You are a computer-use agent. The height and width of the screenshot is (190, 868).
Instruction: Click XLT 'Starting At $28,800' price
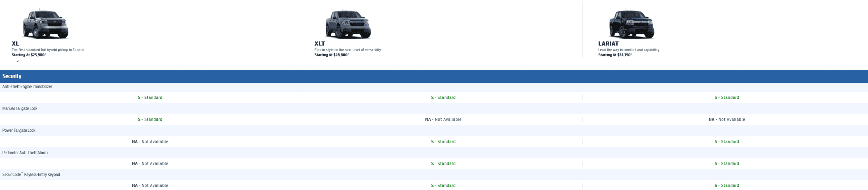pyautogui.click(x=332, y=55)
